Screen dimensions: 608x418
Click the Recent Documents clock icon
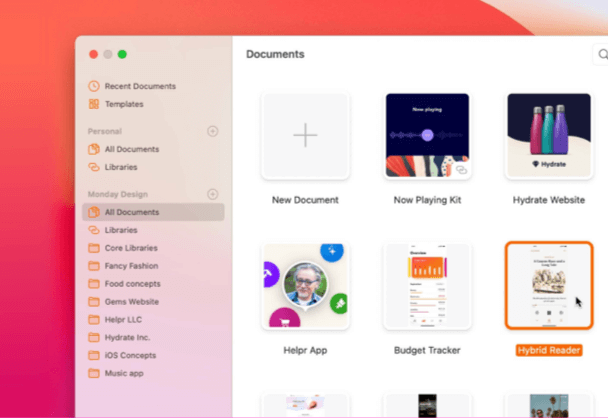[x=94, y=86]
